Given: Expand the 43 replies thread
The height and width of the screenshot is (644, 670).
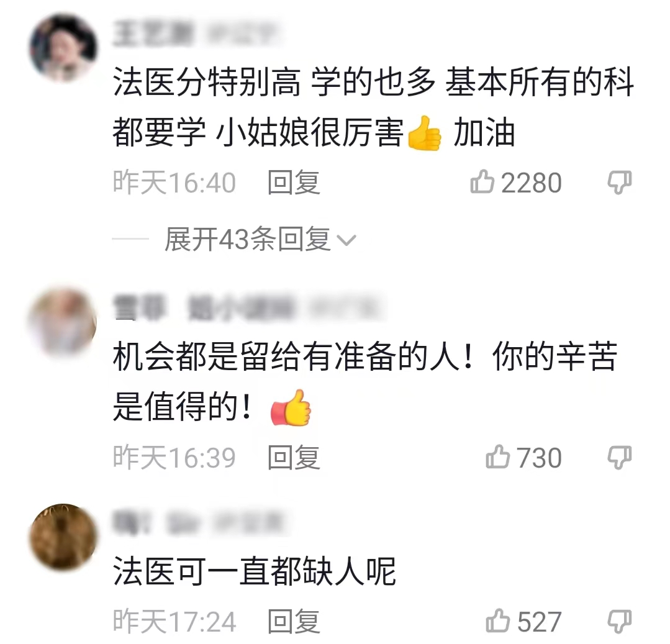Looking at the screenshot, I should point(260,239).
